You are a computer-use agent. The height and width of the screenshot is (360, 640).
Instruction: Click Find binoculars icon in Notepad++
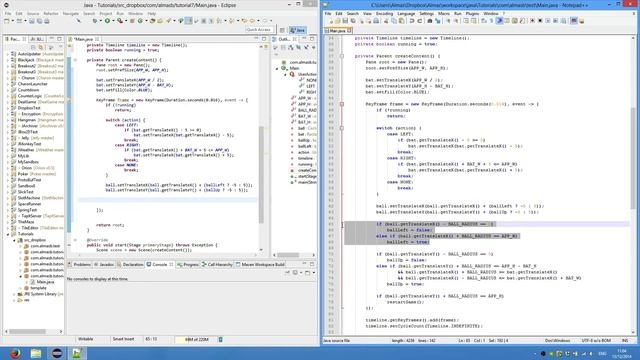point(430,21)
